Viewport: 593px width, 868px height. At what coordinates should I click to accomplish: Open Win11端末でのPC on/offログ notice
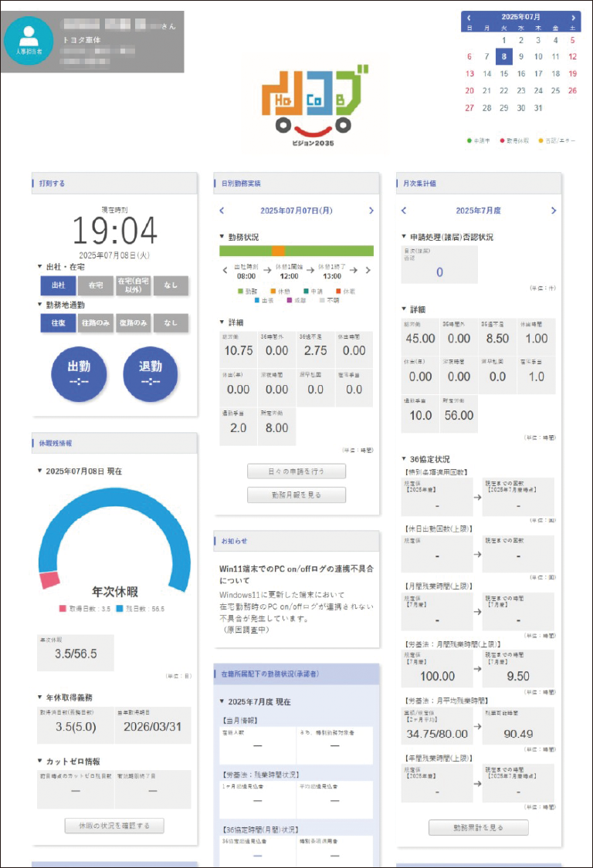tap(296, 574)
